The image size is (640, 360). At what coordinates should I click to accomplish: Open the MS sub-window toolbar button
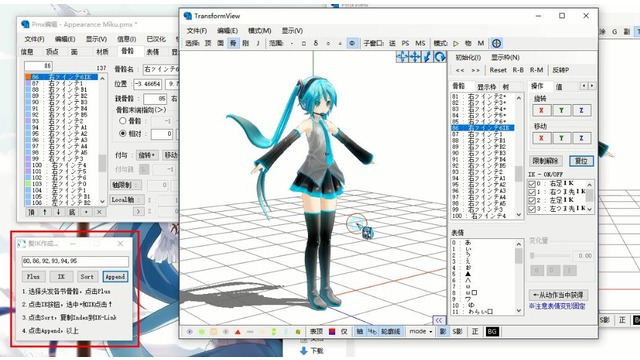point(420,43)
